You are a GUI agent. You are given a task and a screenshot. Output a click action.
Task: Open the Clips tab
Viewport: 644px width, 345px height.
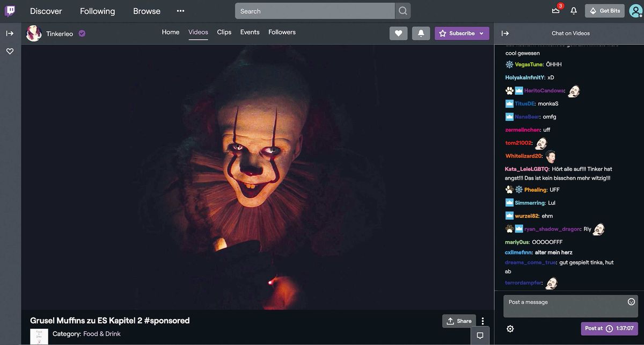[224, 32]
